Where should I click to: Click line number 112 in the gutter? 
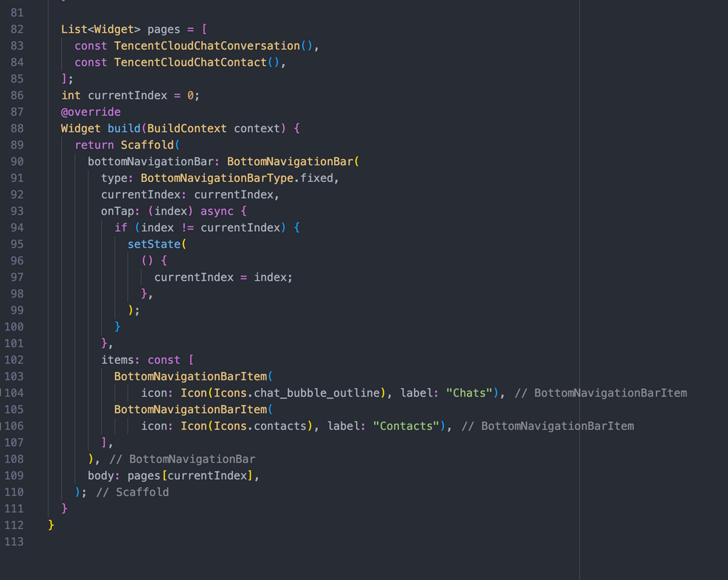tap(14, 525)
